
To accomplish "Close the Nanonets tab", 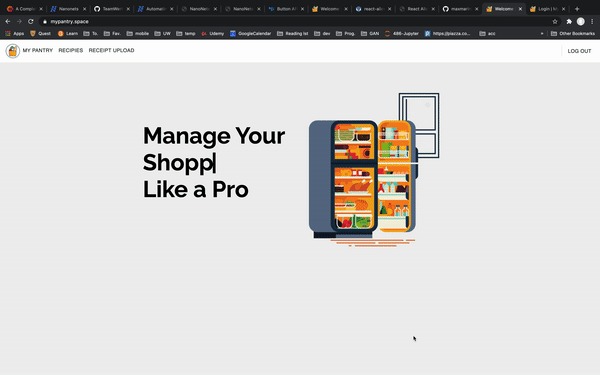I will coord(85,9).
